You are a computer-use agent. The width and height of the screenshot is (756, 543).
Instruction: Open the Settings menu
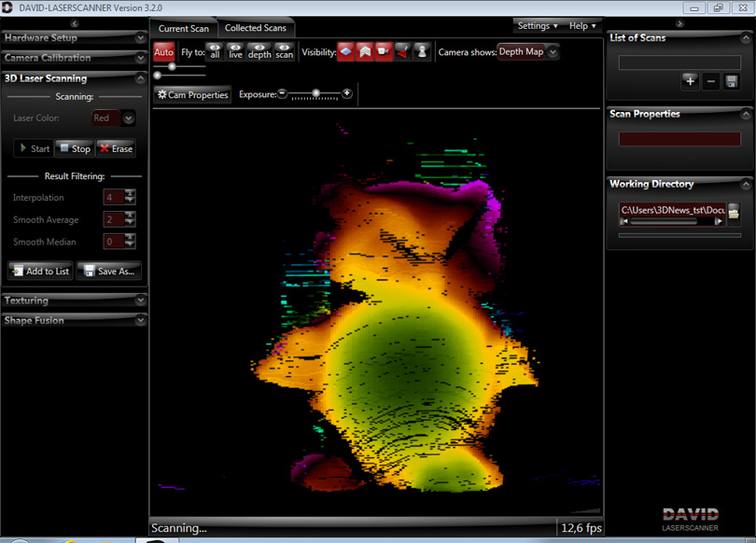click(538, 26)
